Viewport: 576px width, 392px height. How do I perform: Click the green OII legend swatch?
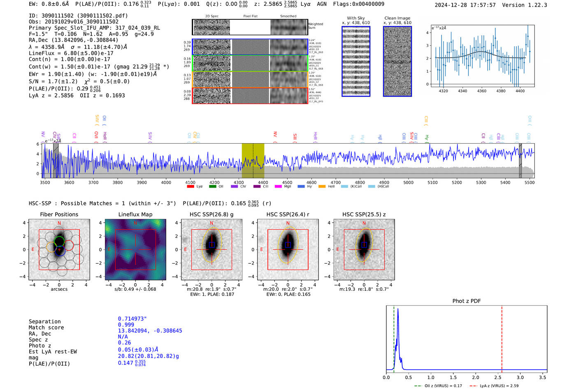(212, 187)
